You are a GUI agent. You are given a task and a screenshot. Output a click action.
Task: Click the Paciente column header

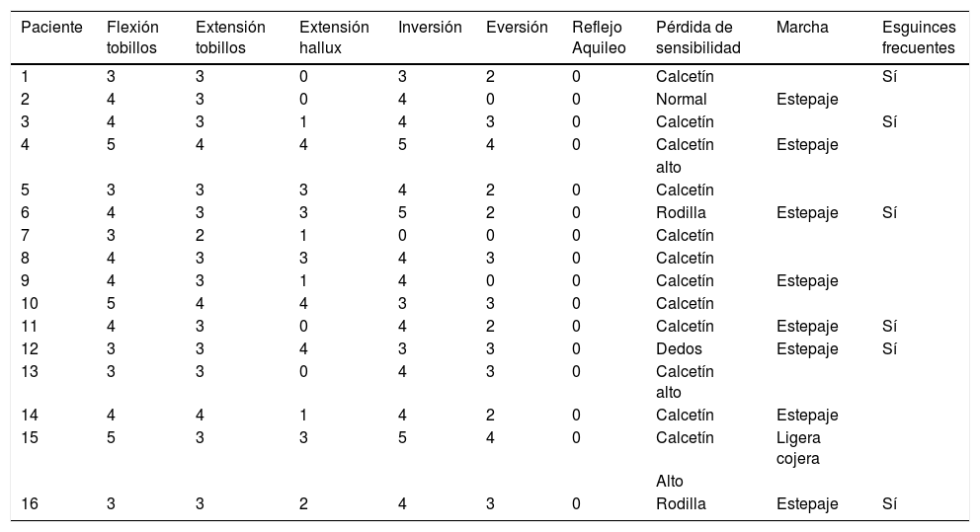(x=50, y=28)
